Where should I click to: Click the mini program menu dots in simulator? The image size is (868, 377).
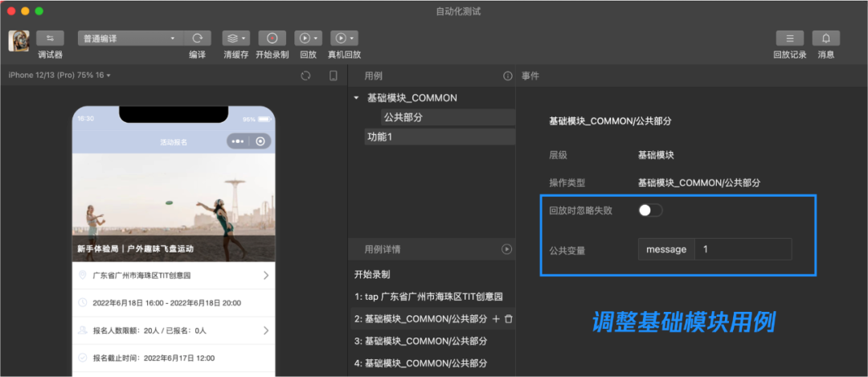pyautogui.click(x=238, y=141)
